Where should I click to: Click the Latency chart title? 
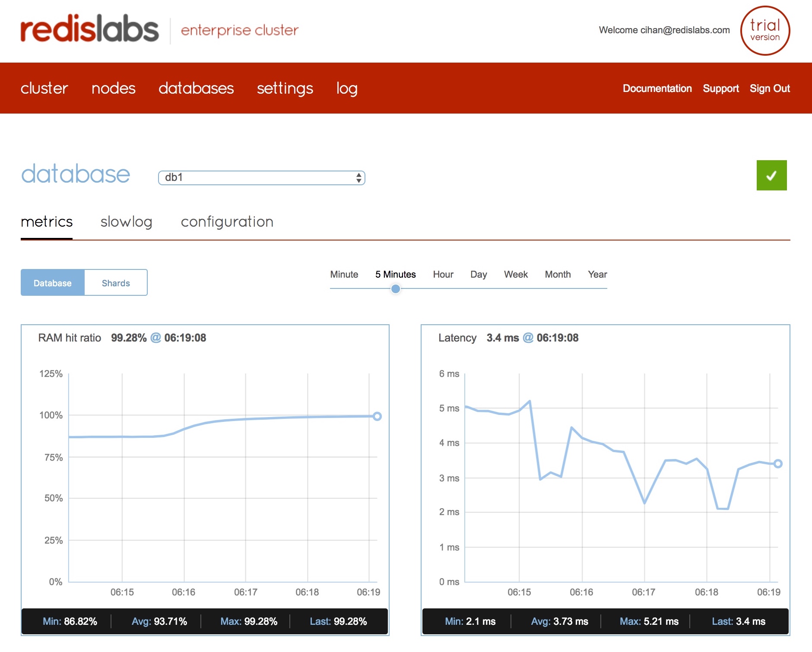[457, 338]
